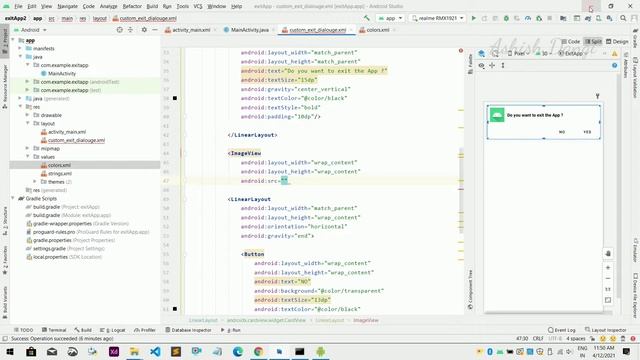The height and width of the screenshot is (360, 640).
Task: Select strings.xml in the project tree
Action: pyautogui.click(x=60, y=173)
